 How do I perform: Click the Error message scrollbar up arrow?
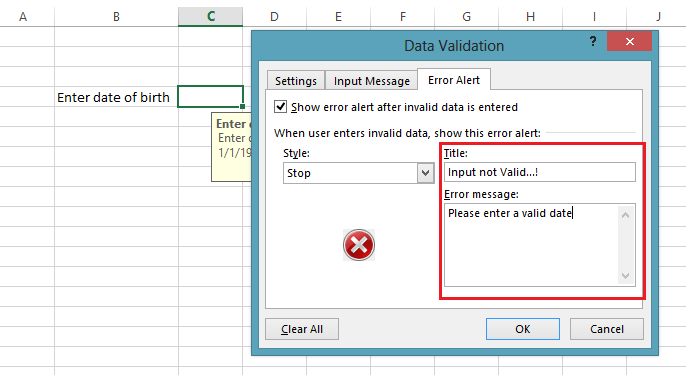click(626, 215)
